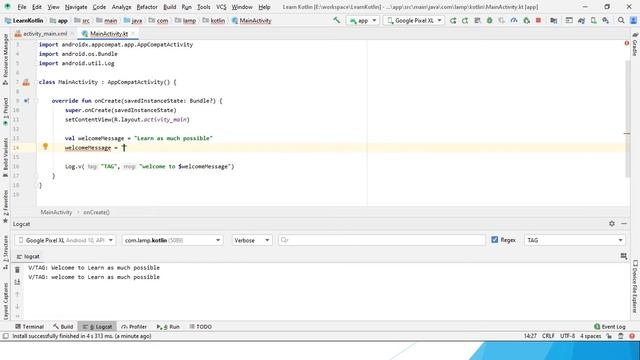The image size is (640, 360).
Task: Open the Gradle side panel
Action: [x=635, y=44]
